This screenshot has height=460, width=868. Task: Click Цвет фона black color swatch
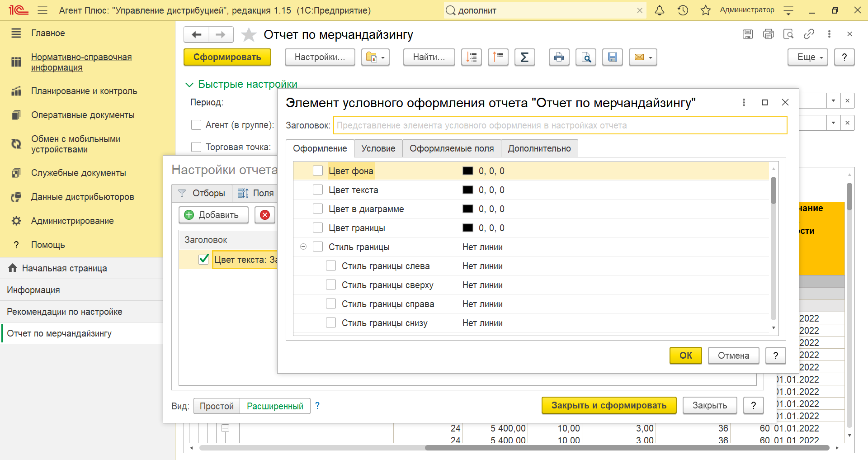pyautogui.click(x=468, y=171)
